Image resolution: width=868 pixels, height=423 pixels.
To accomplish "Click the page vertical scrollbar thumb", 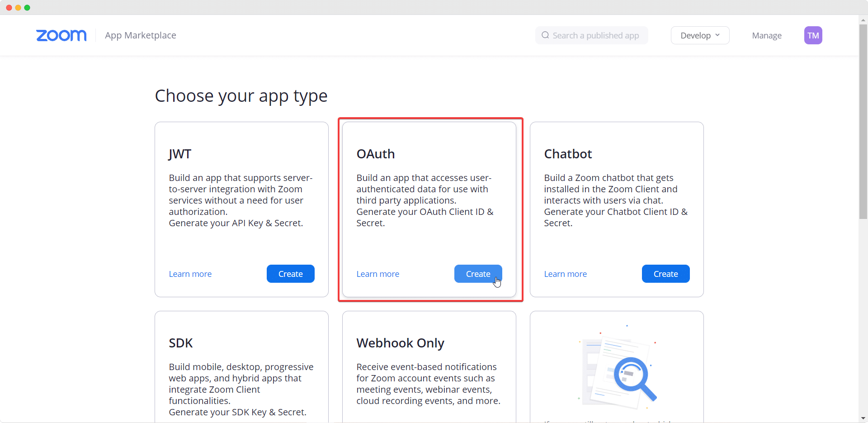I will 863,121.
